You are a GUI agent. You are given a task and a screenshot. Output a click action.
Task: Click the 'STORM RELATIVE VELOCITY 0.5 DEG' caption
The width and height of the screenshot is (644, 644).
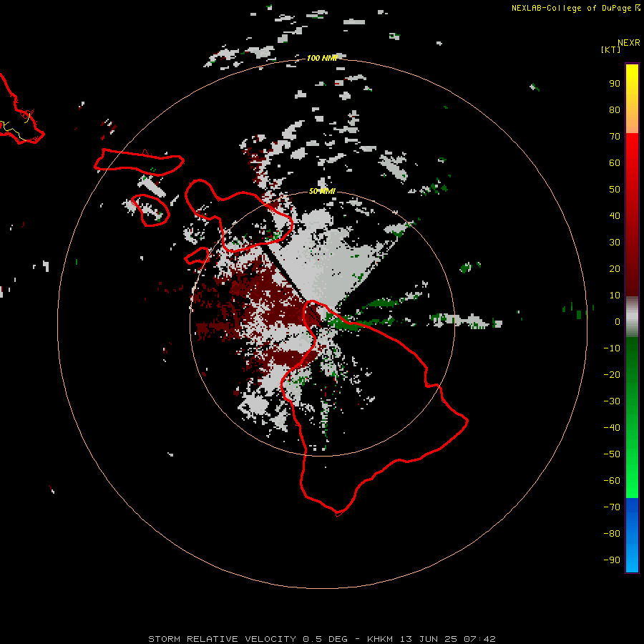tap(248, 639)
